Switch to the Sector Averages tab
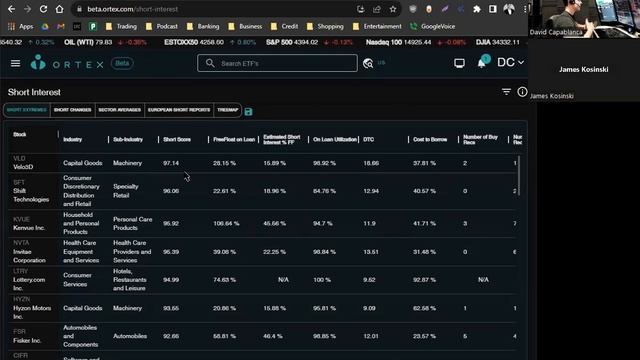640x360 pixels. click(x=120, y=110)
